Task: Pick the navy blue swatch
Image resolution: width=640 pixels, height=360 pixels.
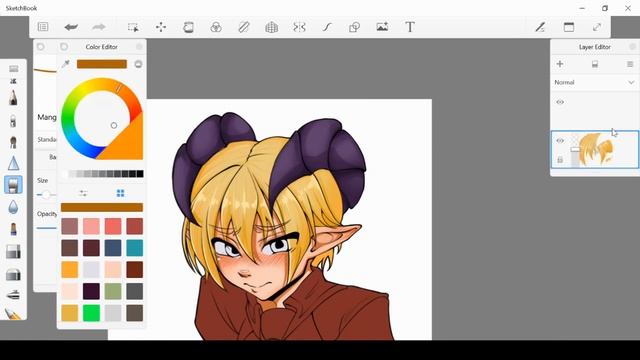Action: pos(113,248)
